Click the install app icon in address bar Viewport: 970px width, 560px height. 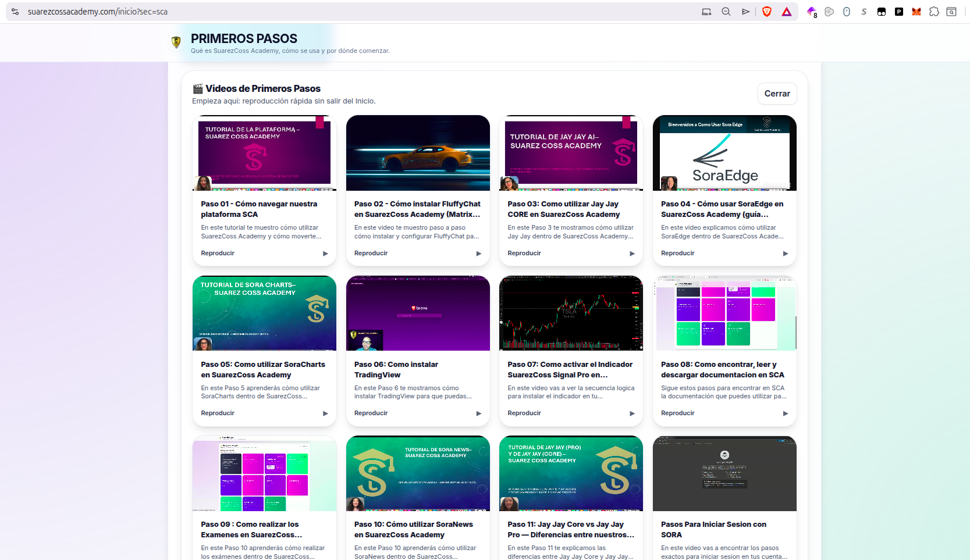[706, 12]
